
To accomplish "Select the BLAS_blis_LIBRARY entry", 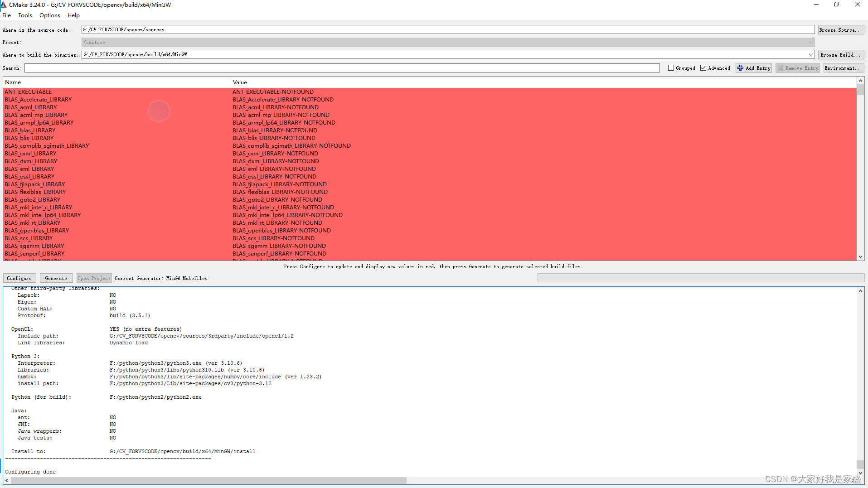I will (x=29, y=138).
